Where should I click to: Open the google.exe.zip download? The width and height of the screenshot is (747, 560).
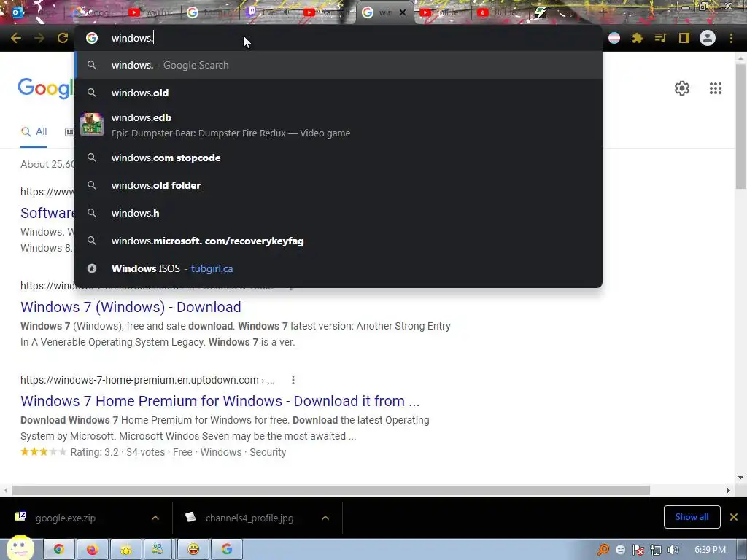click(65, 518)
